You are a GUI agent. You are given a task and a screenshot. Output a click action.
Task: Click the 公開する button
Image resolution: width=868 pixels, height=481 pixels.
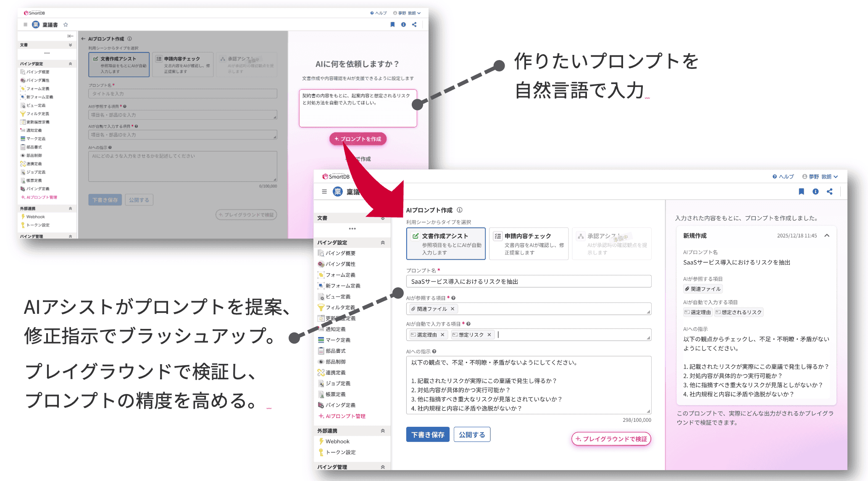(x=472, y=434)
